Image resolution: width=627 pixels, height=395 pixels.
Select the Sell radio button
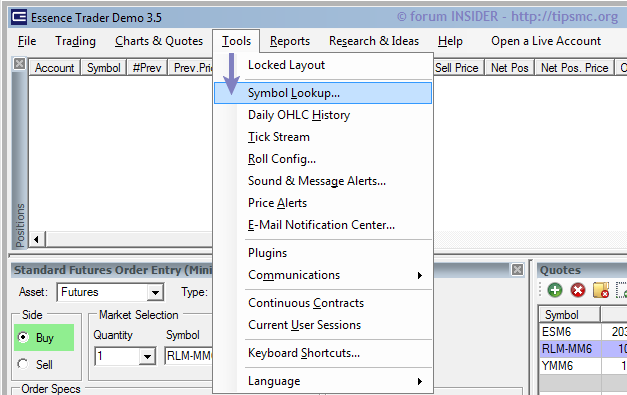click(24, 364)
